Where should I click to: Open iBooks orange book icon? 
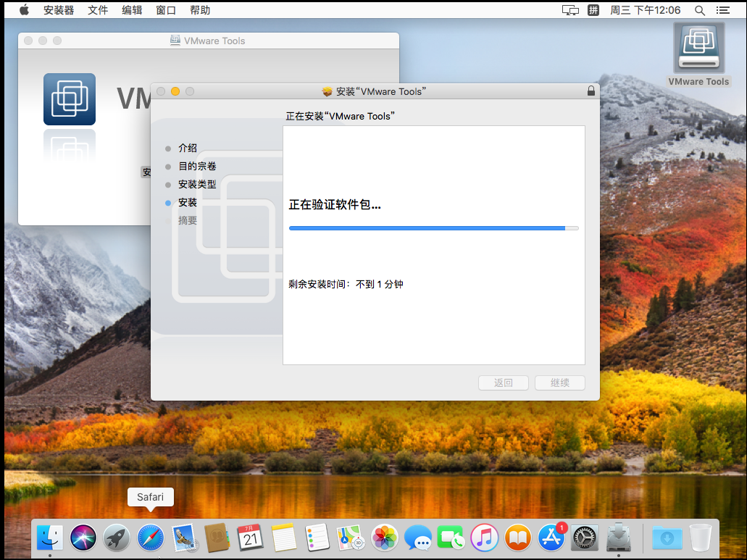point(518,538)
